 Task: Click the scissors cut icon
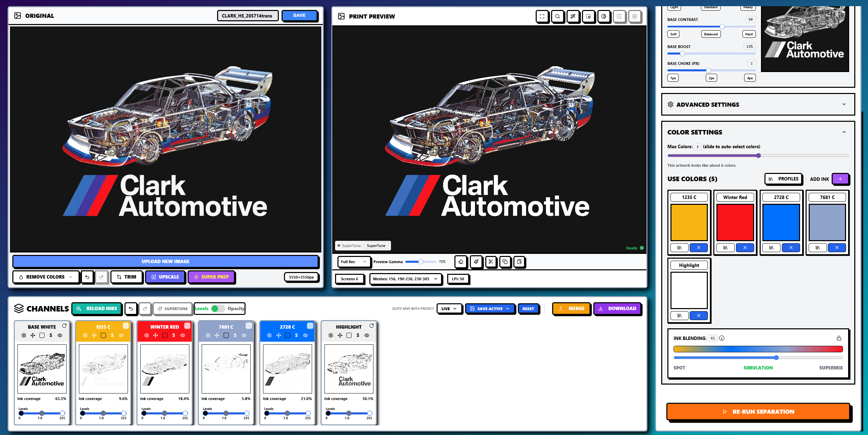point(491,262)
